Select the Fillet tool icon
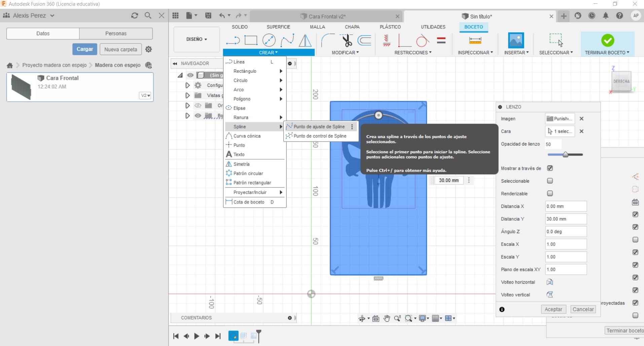The height and width of the screenshot is (346, 644). pos(328,40)
